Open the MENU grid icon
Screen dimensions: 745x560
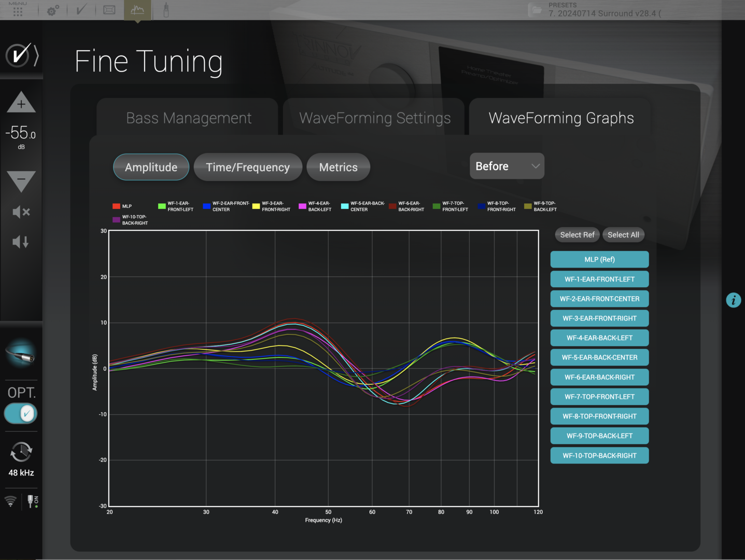(x=18, y=10)
